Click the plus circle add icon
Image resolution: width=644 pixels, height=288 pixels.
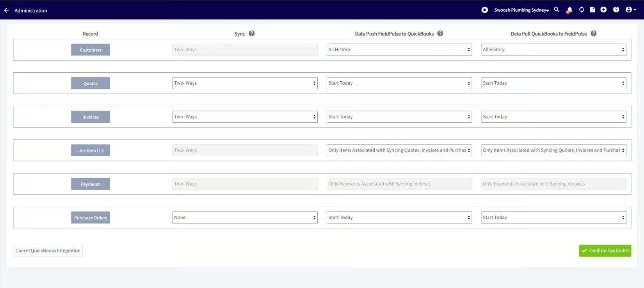click(603, 10)
